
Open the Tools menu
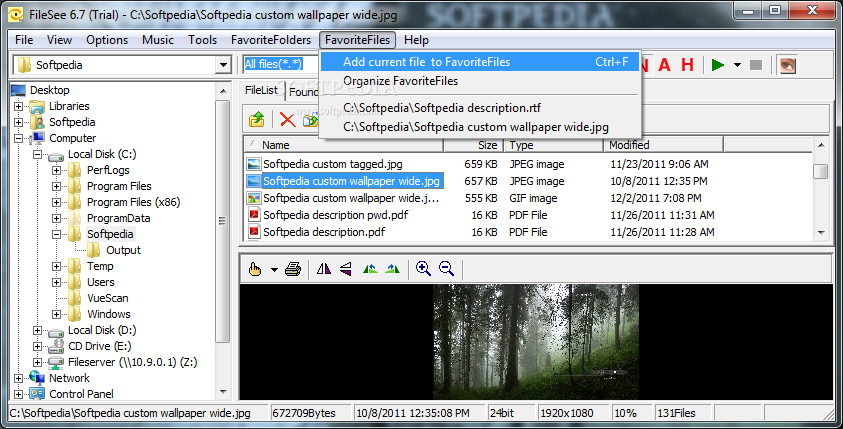(x=202, y=40)
